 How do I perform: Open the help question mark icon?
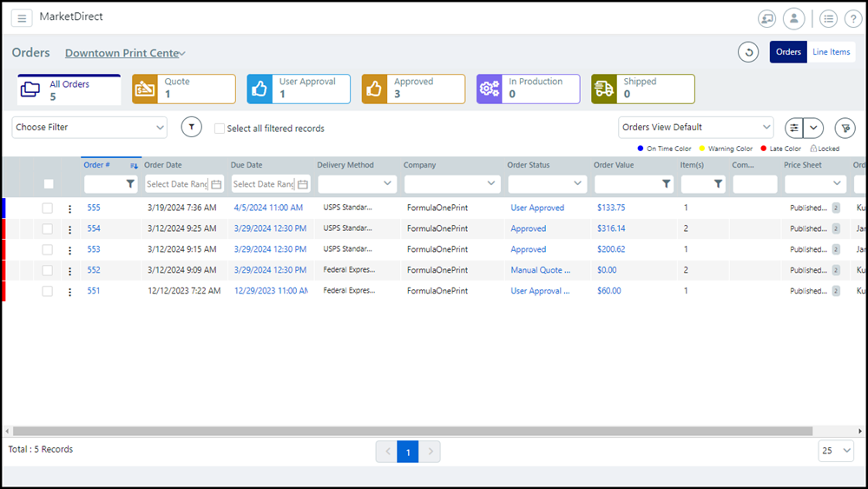pyautogui.click(x=852, y=18)
